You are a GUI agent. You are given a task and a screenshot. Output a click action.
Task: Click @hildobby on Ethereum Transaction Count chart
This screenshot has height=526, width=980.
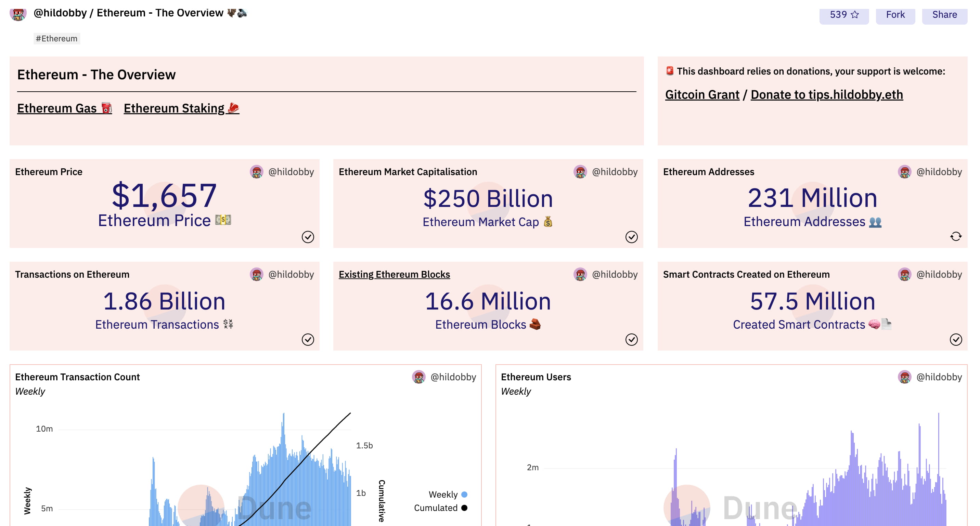tap(453, 377)
